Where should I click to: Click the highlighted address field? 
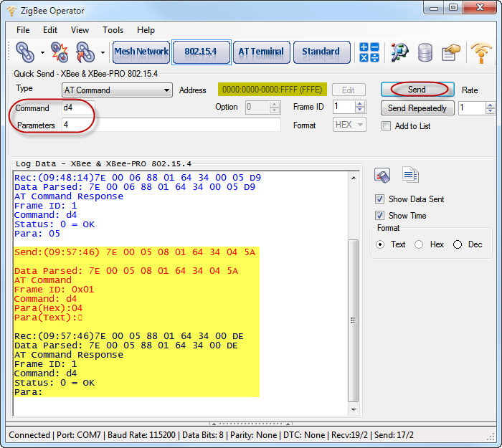coord(272,90)
